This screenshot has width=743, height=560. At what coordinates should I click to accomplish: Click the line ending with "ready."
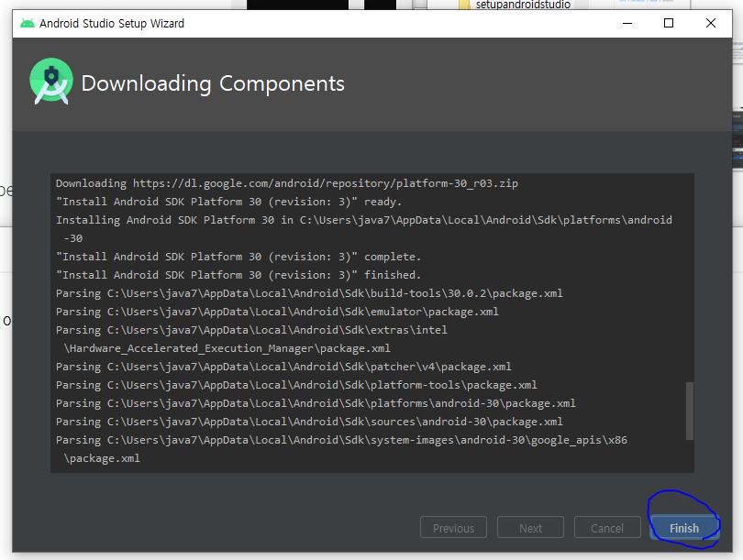(228, 202)
